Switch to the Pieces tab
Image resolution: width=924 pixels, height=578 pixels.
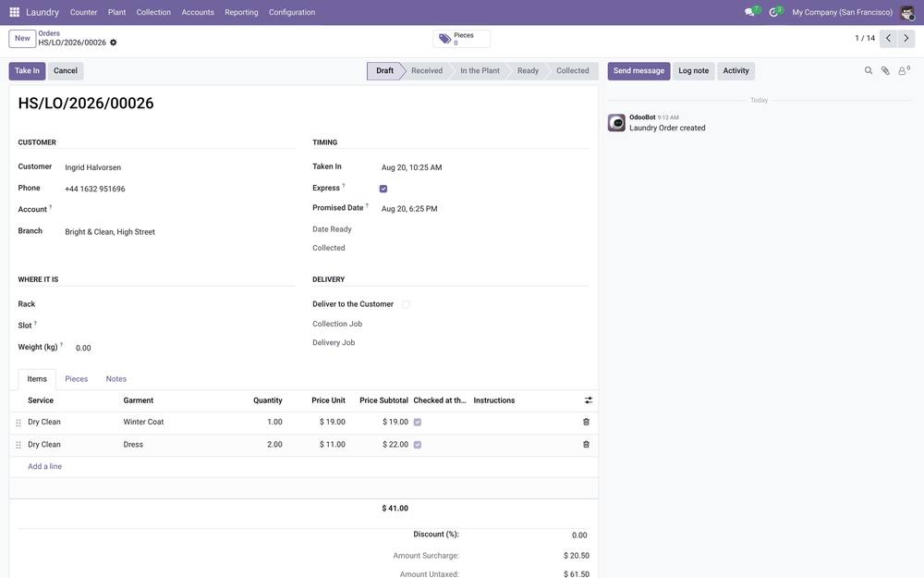coord(76,378)
